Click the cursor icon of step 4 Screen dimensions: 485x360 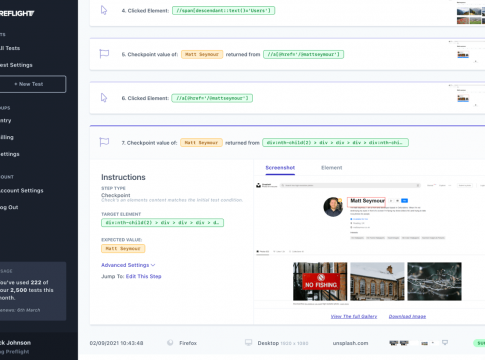click(104, 10)
